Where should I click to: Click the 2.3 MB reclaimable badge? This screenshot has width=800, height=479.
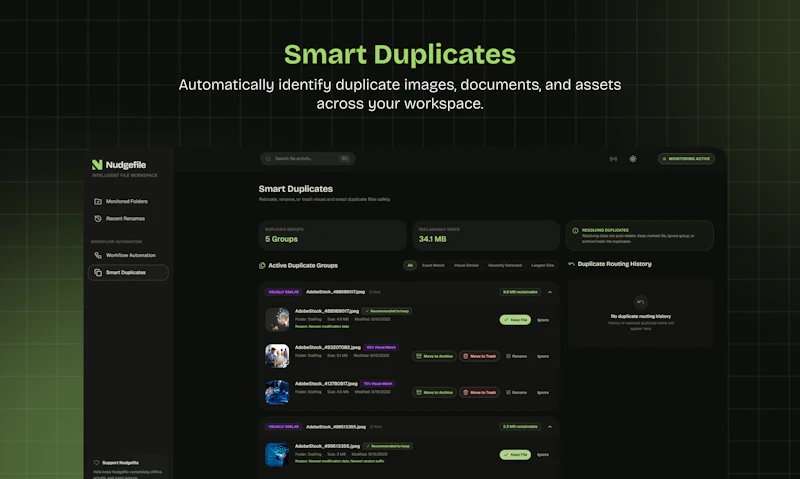(520, 427)
